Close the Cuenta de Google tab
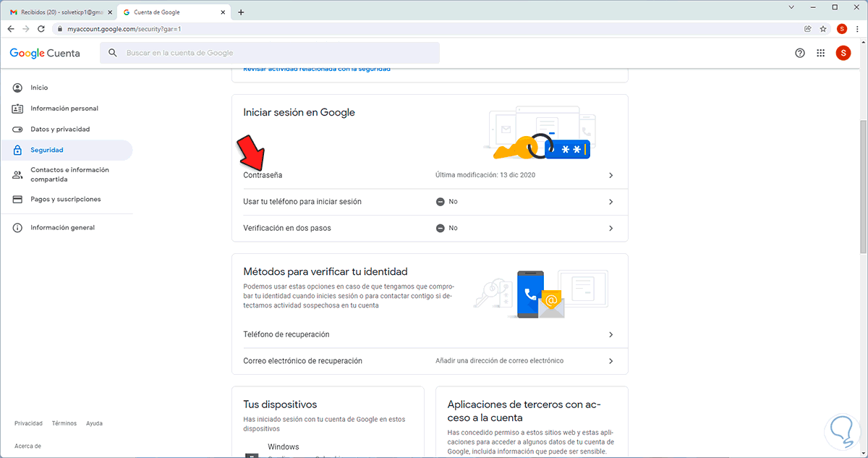Screen dimensions: 868x458 224,12
